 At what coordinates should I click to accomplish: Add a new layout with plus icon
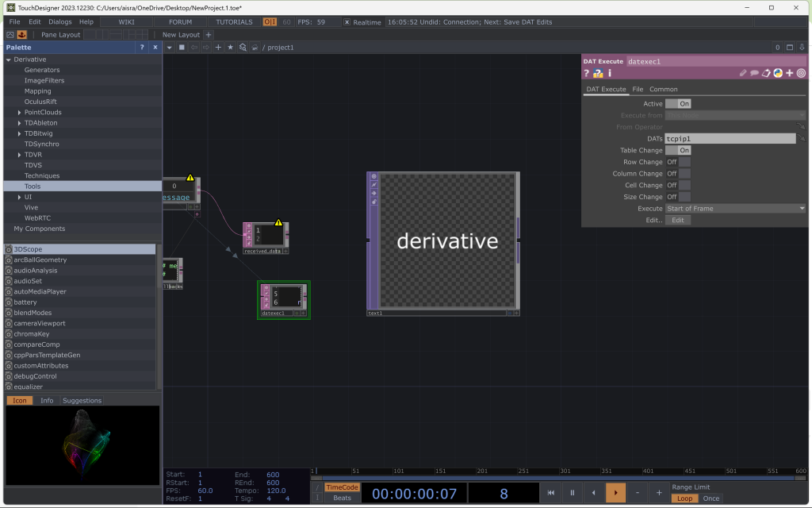(209, 35)
